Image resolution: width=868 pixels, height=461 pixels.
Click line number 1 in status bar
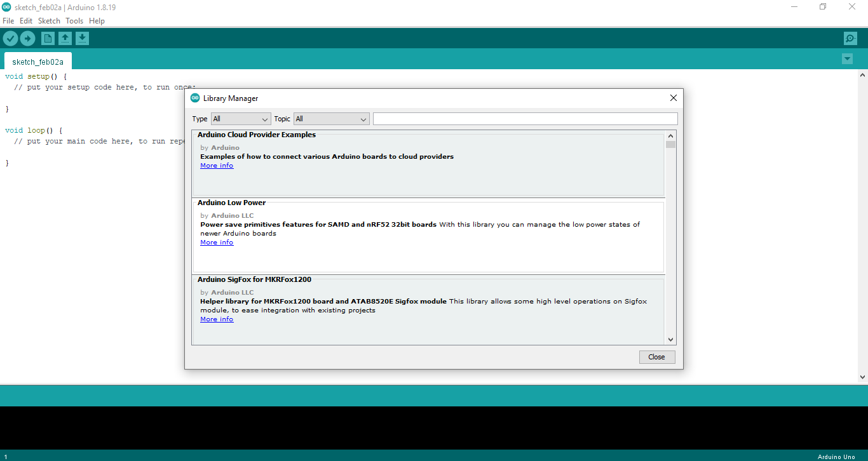pyautogui.click(x=6, y=457)
